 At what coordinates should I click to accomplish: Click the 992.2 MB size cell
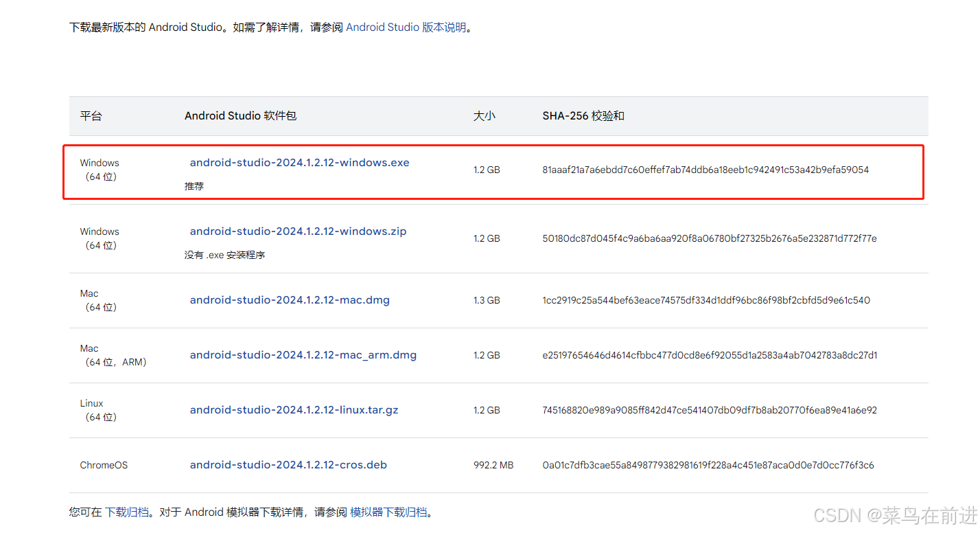[493, 465]
